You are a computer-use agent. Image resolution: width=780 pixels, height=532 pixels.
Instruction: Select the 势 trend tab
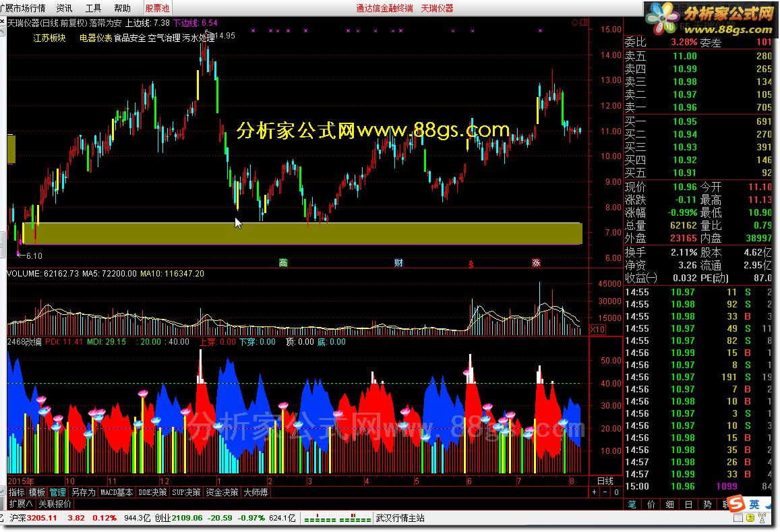tap(707, 504)
